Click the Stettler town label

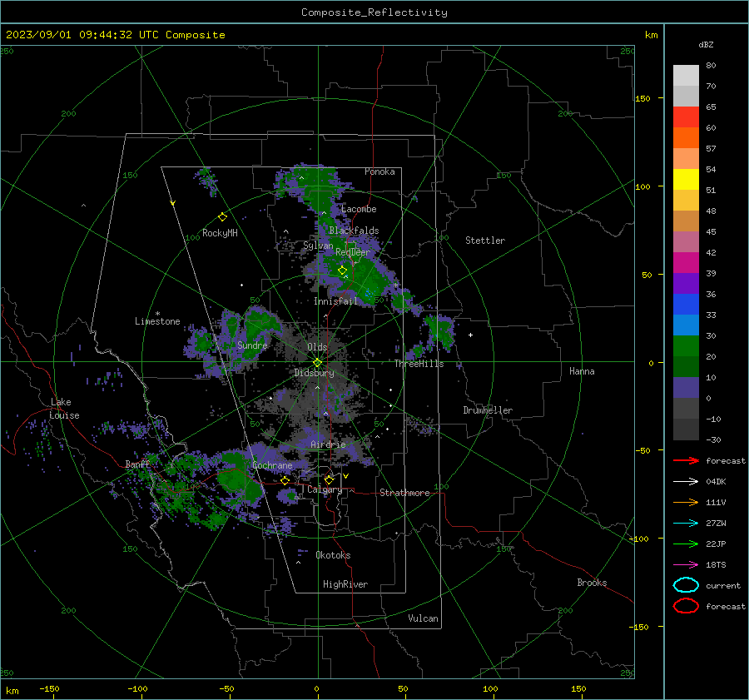(485, 241)
